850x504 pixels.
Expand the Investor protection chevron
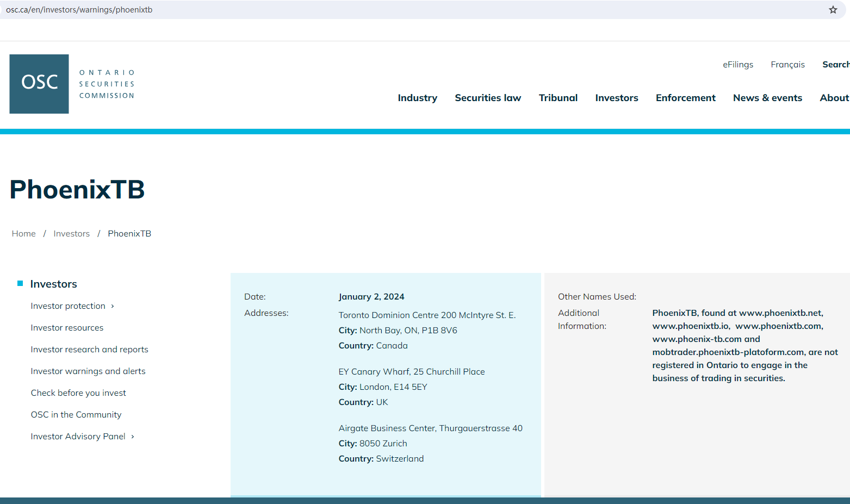113,306
